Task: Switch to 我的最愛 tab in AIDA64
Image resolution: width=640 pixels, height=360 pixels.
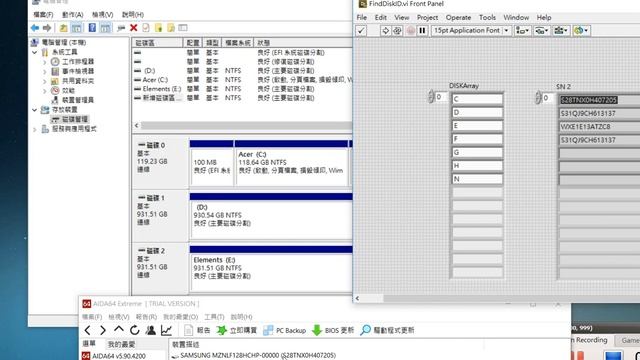Action: coord(122,344)
